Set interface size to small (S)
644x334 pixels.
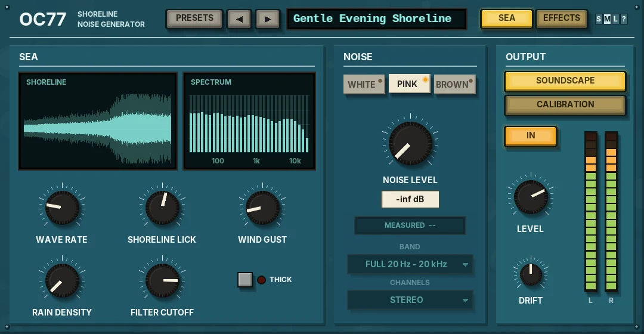pos(599,19)
